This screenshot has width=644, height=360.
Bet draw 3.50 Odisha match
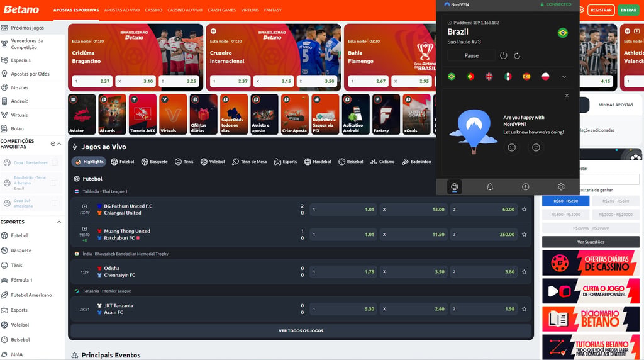pos(413,272)
